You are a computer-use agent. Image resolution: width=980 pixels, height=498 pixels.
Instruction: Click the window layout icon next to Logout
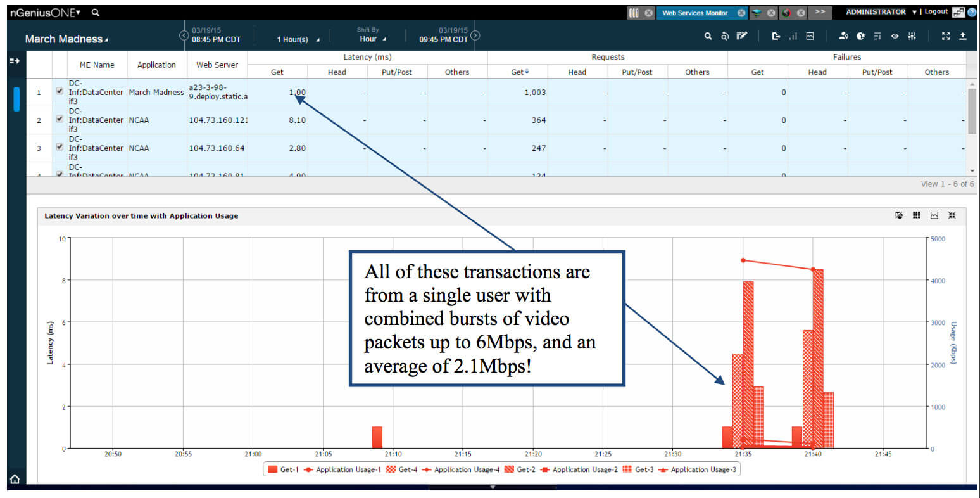(x=958, y=12)
